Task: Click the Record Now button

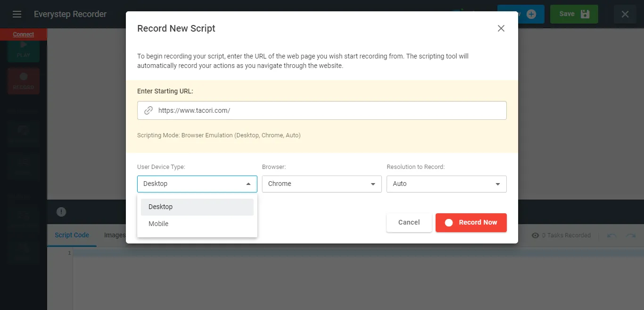Action: click(471, 223)
